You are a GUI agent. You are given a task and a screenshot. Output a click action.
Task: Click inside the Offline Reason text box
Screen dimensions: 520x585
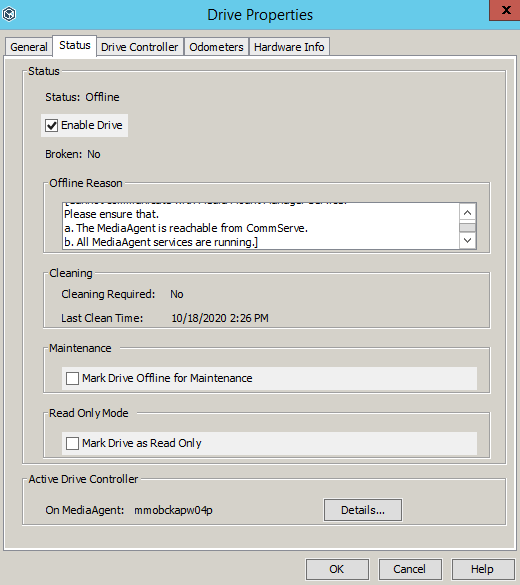tap(261, 226)
